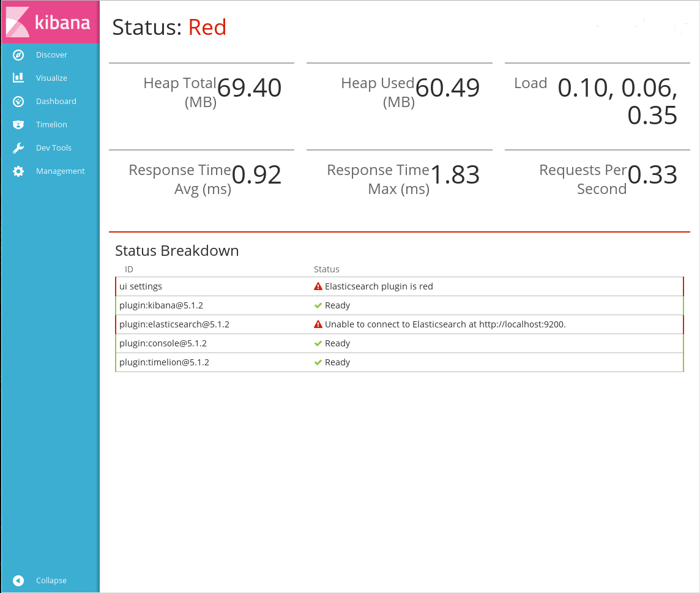Click the kibana wordmark text
Screen dimensions: 700x593
click(62, 22)
